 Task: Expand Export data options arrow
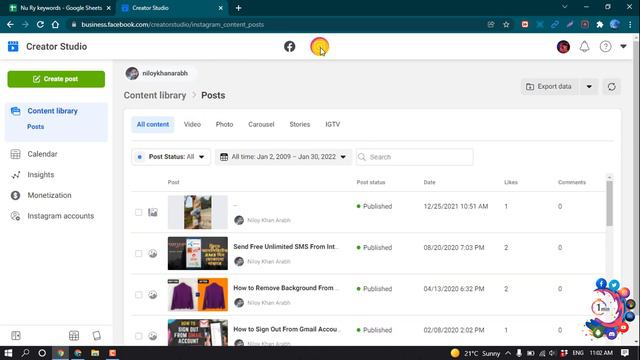pos(589,87)
